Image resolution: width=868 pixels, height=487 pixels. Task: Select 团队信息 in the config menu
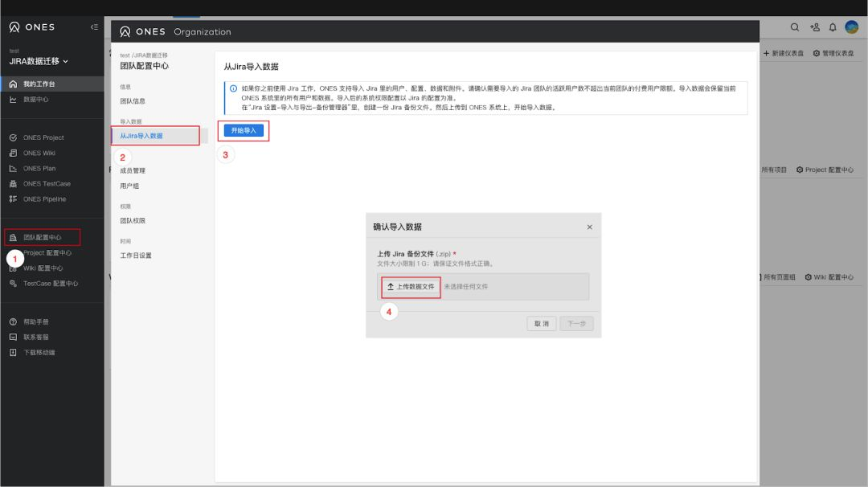pyautogui.click(x=133, y=101)
